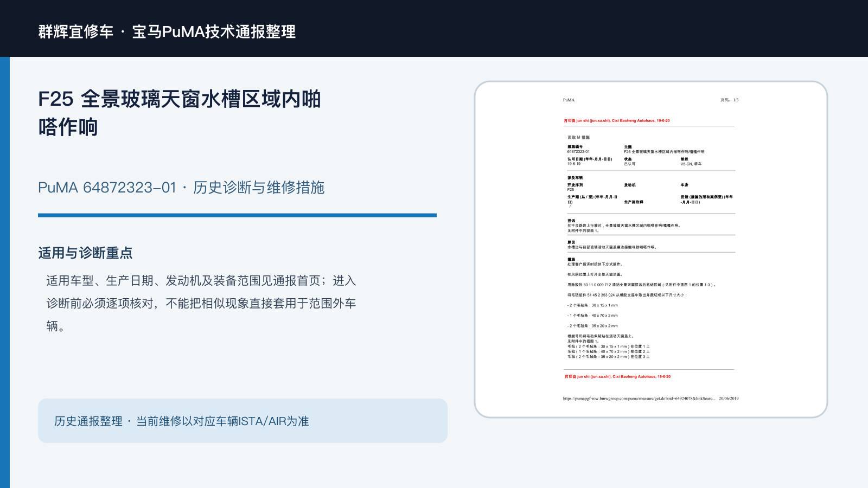Click measure number 64872323-01 in the document
The height and width of the screenshot is (488, 868).
578,152
